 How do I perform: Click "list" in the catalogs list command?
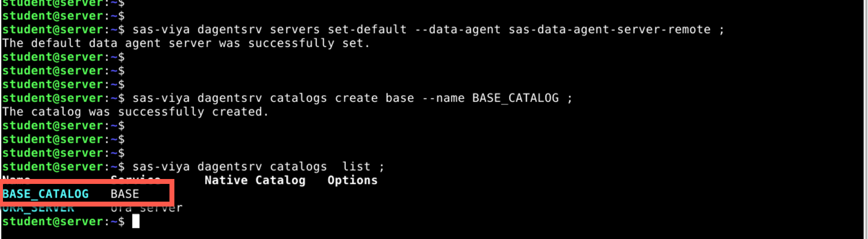(356, 167)
